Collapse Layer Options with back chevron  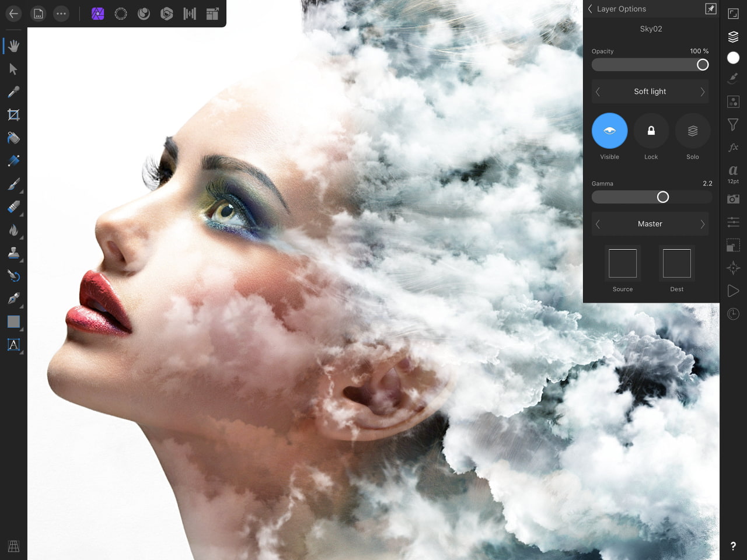[589, 9]
